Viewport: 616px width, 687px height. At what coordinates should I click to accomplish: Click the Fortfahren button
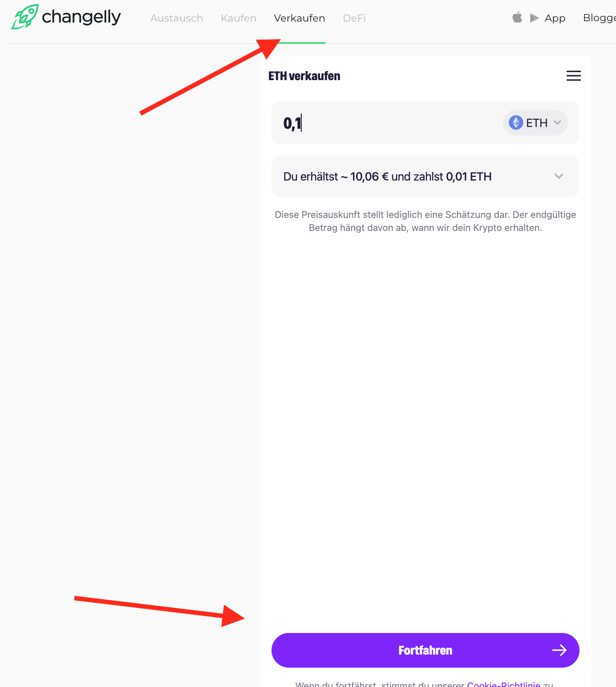pos(425,650)
